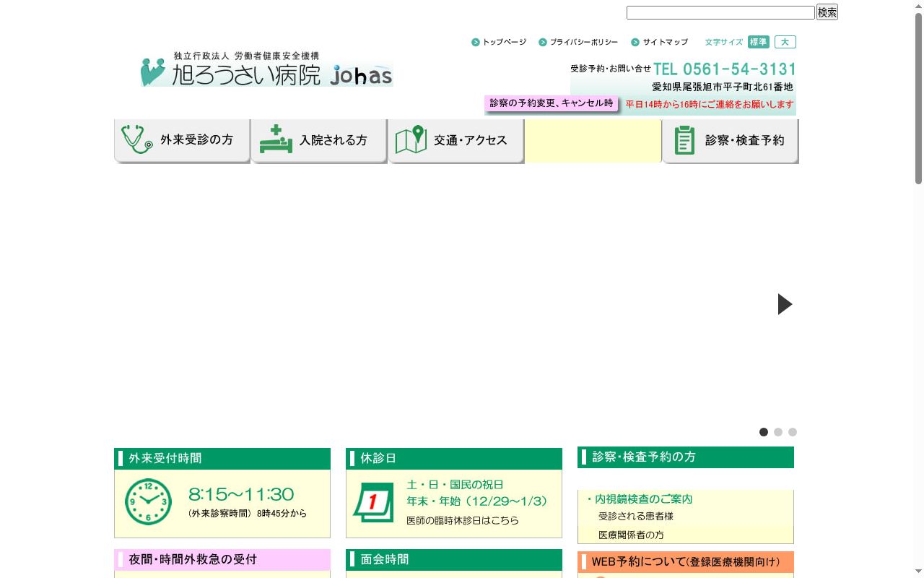Go to トップページ link

point(499,42)
